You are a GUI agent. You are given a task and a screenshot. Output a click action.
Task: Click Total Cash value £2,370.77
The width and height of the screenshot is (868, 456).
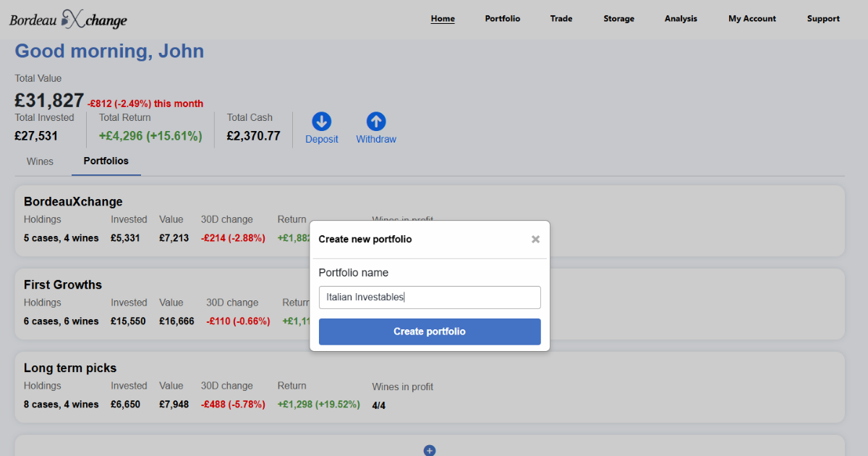click(253, 135)
